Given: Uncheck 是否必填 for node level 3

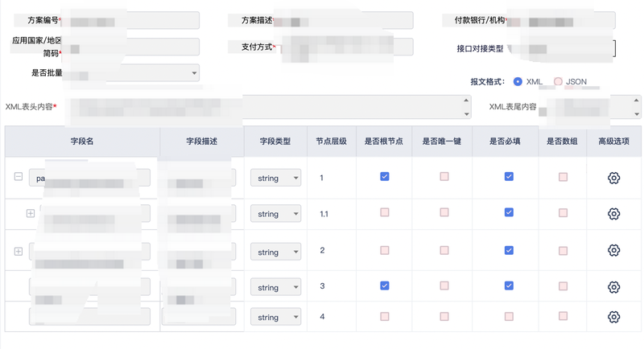Looking at the screenshot, I should coord(509,285).
